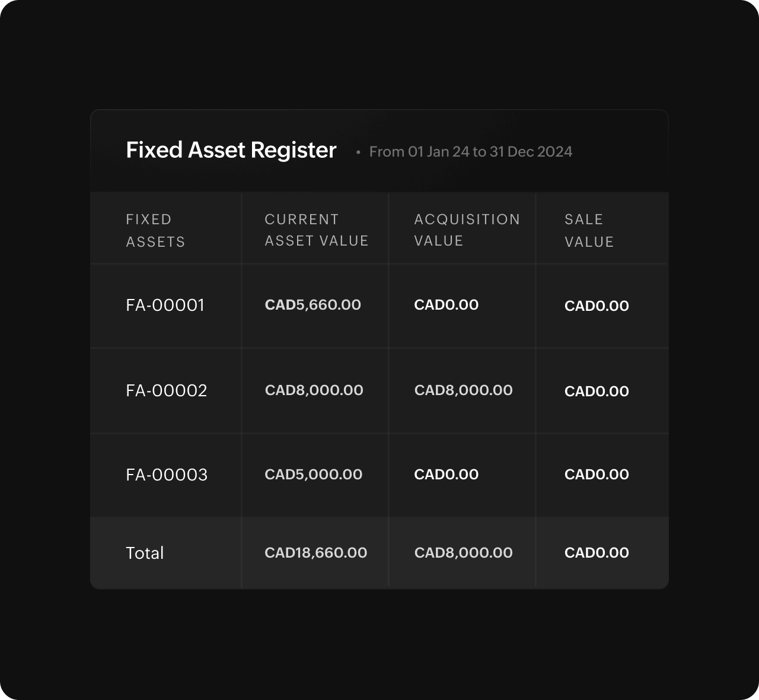The image size is (759, 700).
Task: Click the Acquisition Value column header
Action: pos(467,230)
